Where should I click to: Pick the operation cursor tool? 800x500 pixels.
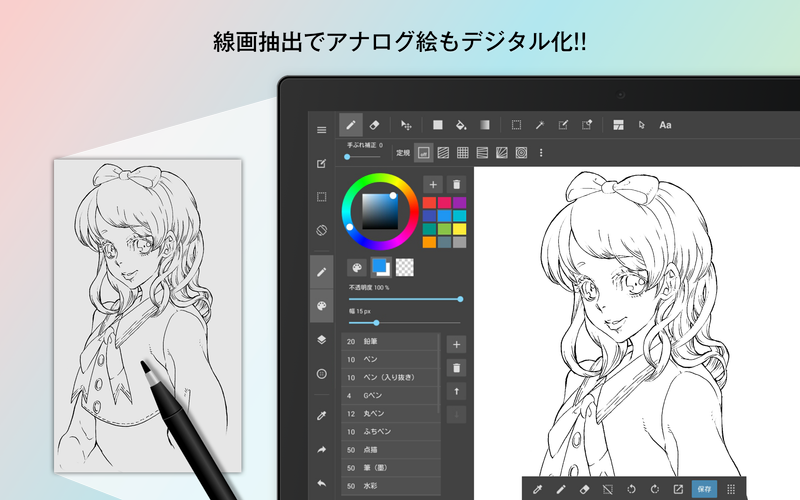tap(642, 125)
